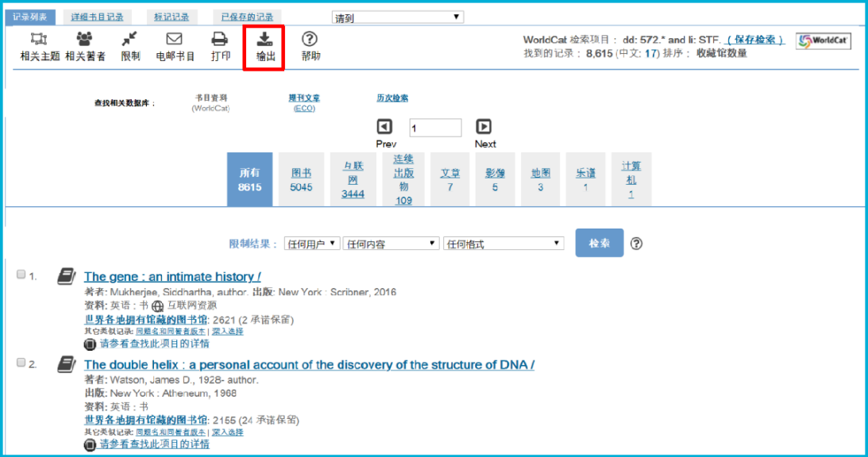Open the 请到 go-to dropdown at top
Screen dimensions: 868x457
[x=397, y=17]
